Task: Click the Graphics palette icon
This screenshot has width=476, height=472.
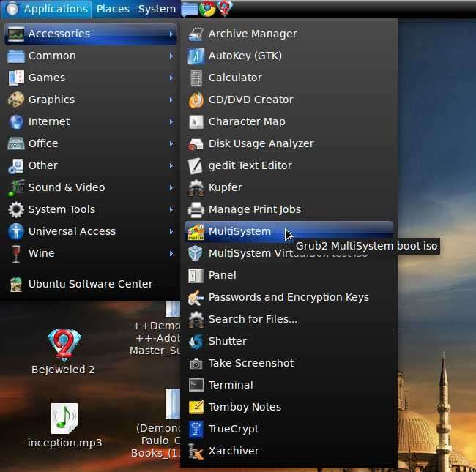Action: (16, 100)
